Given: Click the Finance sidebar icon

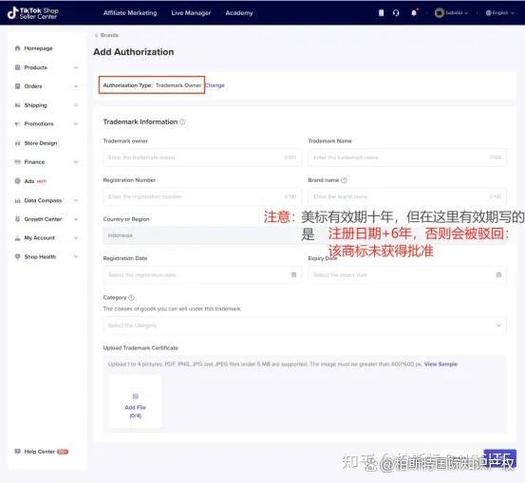Looking at the screenshot, I should click(17, 162).
